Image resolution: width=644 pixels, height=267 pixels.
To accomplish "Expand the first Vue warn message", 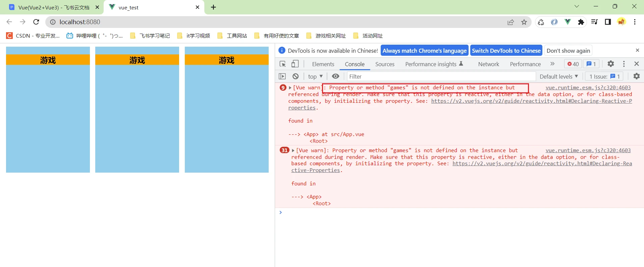I will 290,88.
